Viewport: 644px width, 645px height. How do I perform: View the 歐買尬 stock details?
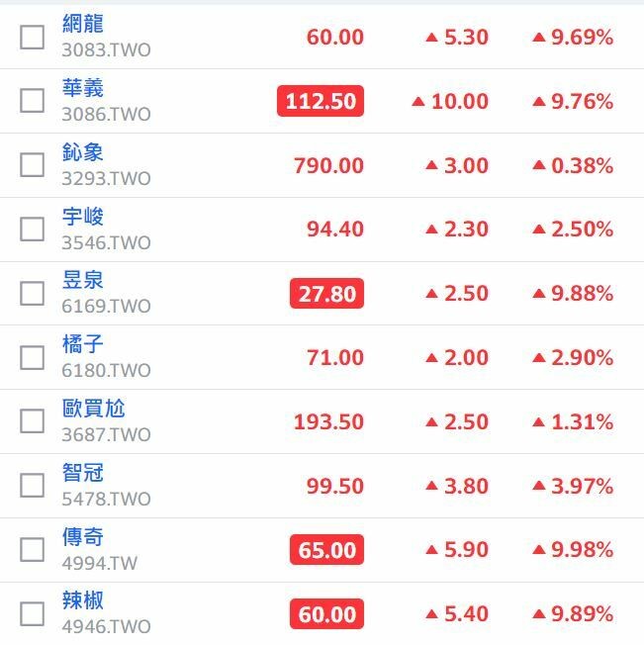93,409
